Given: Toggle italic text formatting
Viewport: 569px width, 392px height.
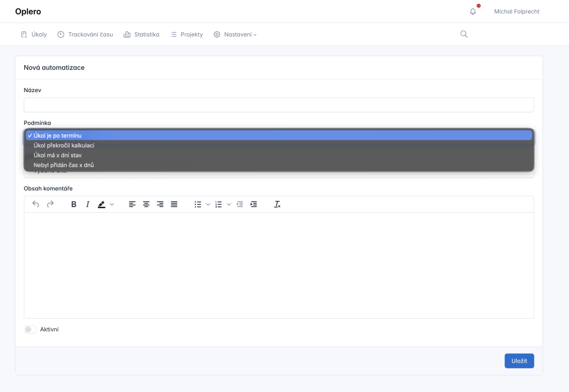Looking at the screenshot, I should pos(87,204).
